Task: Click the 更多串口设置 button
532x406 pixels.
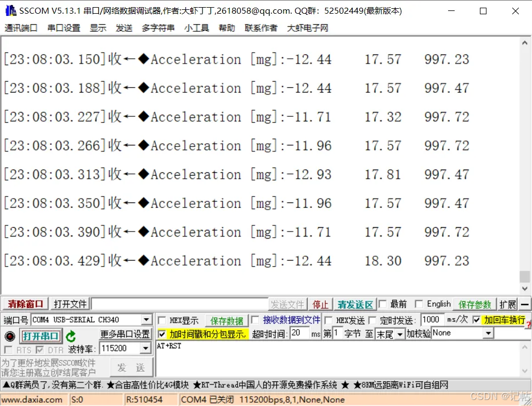Action: tap(125, 334)
